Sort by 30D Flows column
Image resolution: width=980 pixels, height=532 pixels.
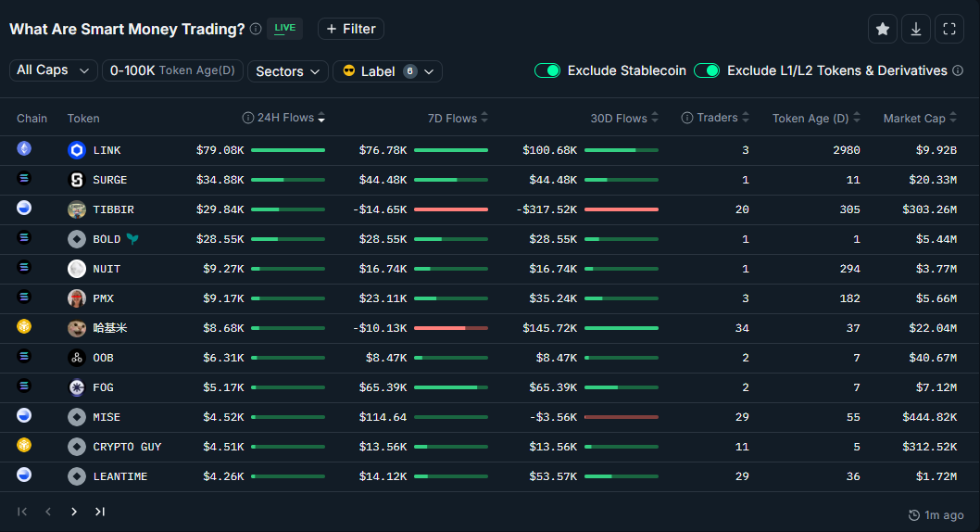(654, 118)
